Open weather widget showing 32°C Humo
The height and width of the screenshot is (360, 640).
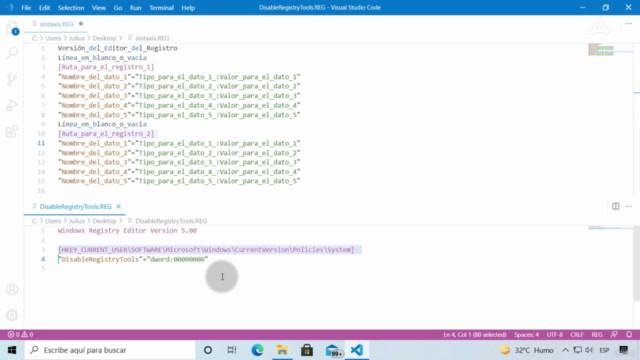click(527, 350)
